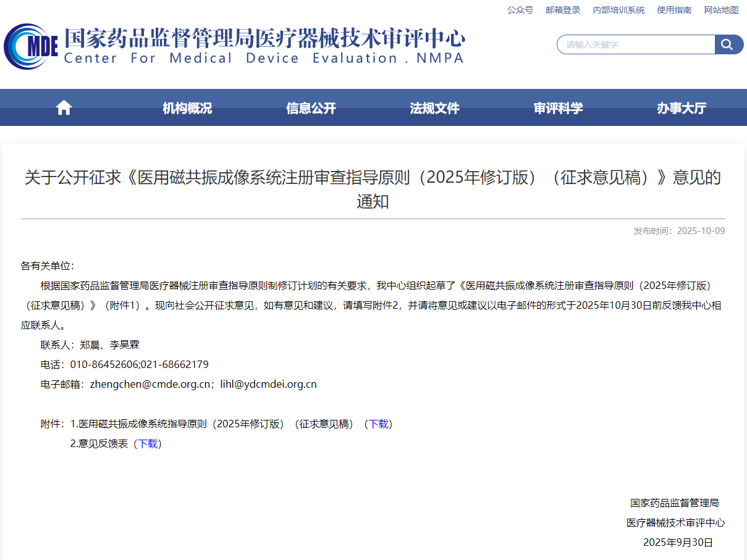Screen dimensions: 747x560
Task: Download attachment 1 via its 下载 link
Action: click(x=378, y=424)
